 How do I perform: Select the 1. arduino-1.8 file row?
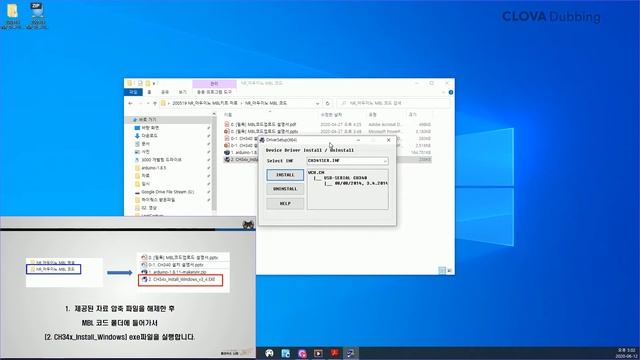241,152
